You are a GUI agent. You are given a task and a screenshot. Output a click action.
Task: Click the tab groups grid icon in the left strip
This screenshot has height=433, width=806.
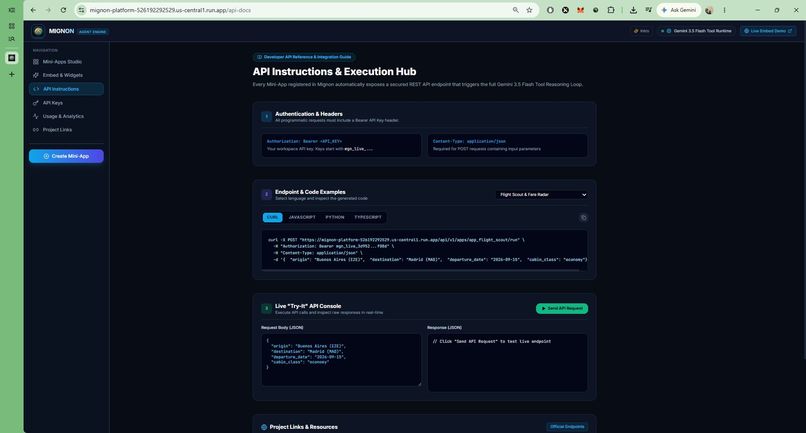11,26
